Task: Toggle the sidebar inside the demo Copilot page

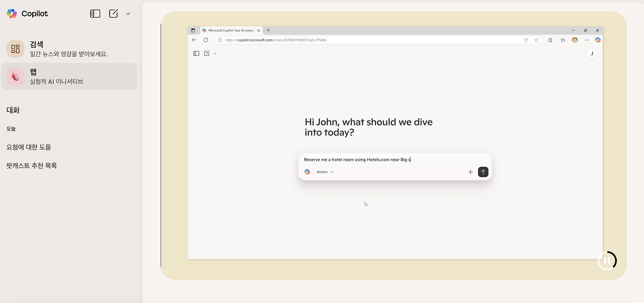Action: click(196, 53)
